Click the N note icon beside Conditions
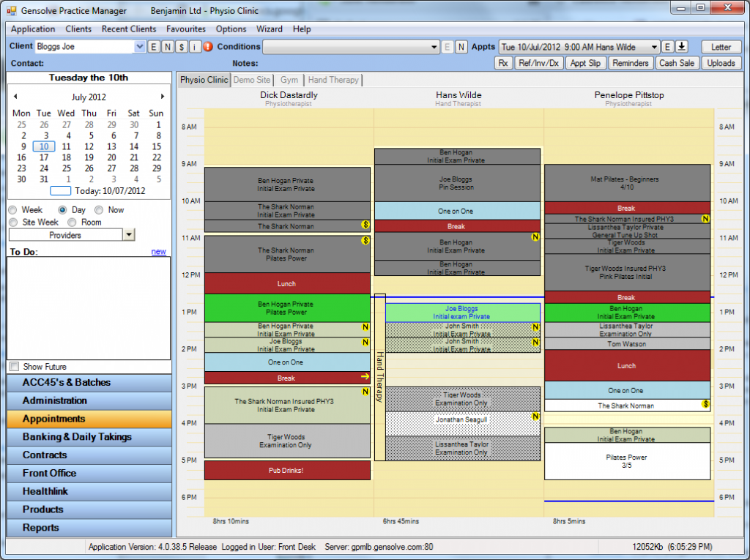750x560 pixels. coord(462,46)
